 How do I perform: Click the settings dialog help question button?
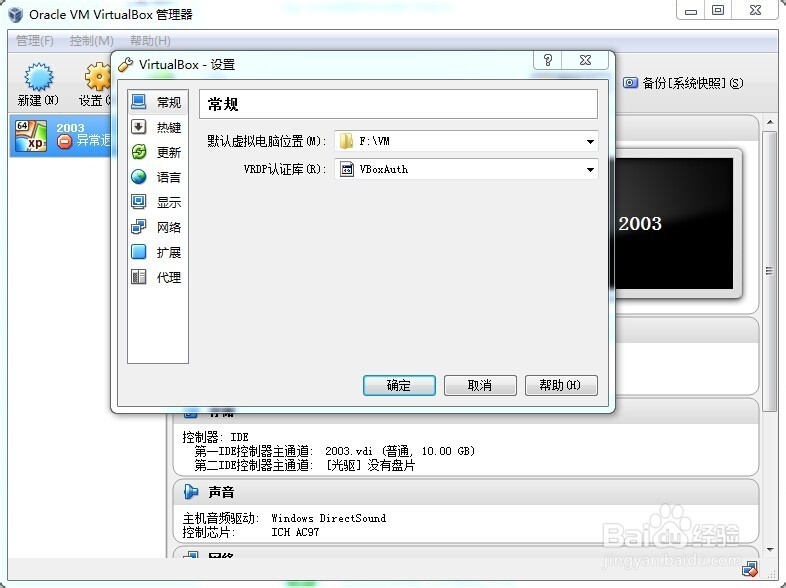548,60
